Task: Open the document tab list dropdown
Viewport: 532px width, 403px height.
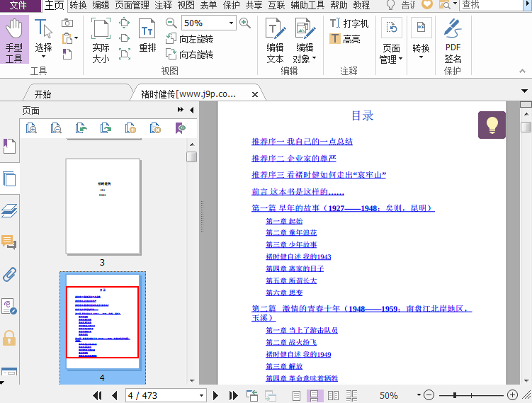Action: [x=524, y=91]
